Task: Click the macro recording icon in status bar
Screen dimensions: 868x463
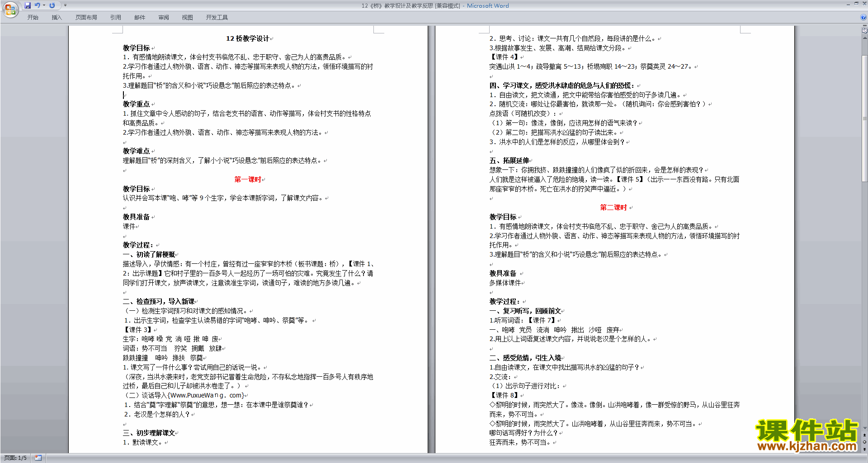Action: [x=38, y=458]
